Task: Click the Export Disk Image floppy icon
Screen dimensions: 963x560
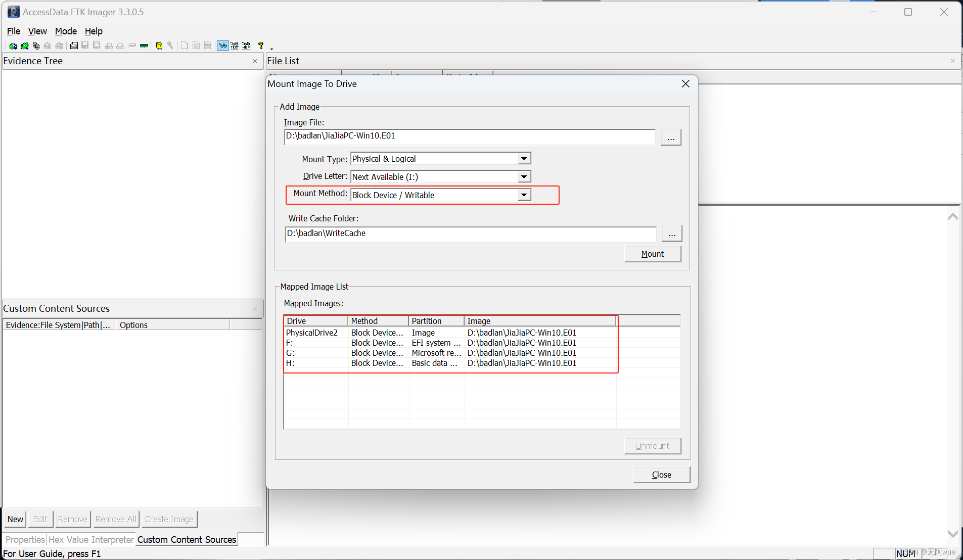Action: tap(85, 45)
